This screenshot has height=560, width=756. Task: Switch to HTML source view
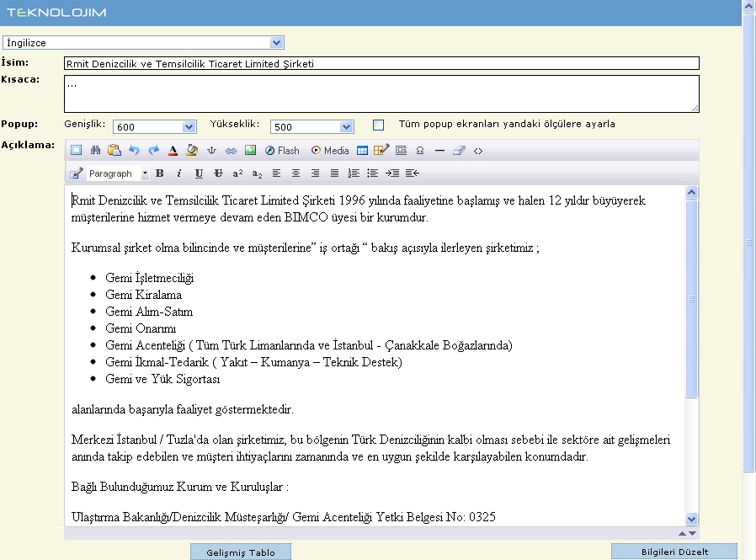click(x=478, y=151)
